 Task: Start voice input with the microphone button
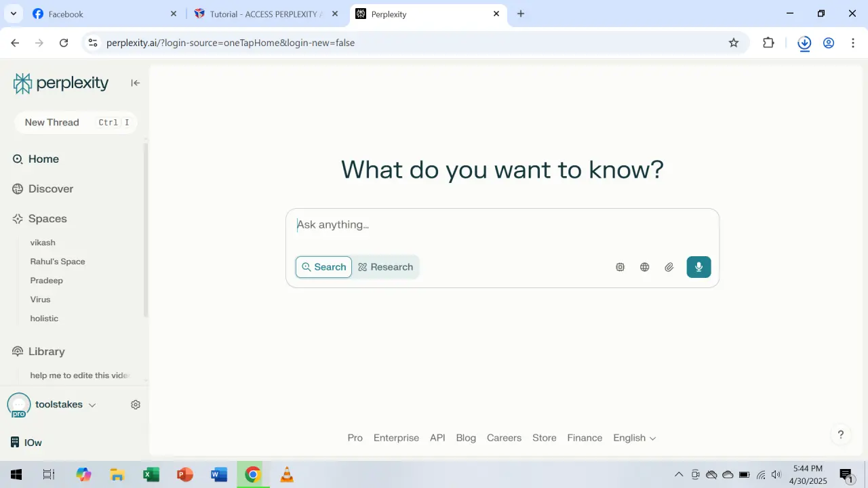pos(698,267)
